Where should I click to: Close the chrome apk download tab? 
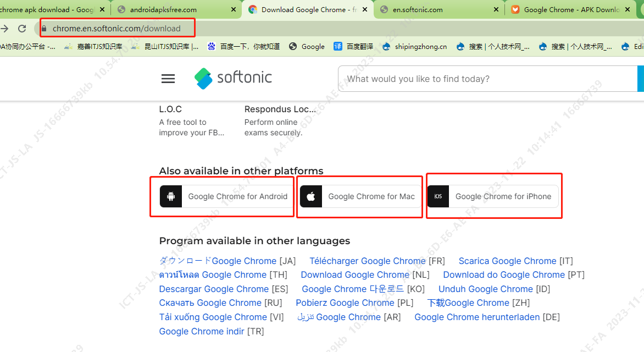point(102,9)
